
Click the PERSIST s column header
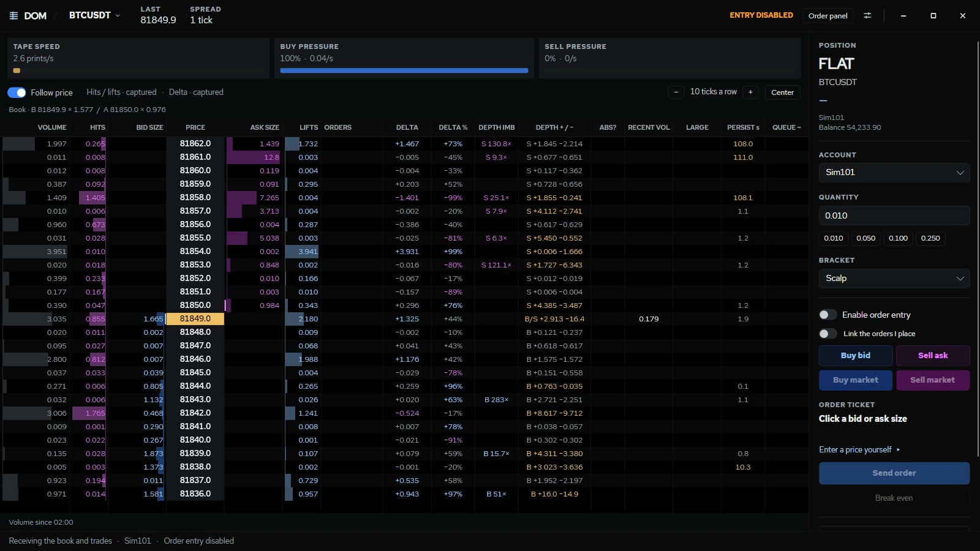click(x=743, y=127)
